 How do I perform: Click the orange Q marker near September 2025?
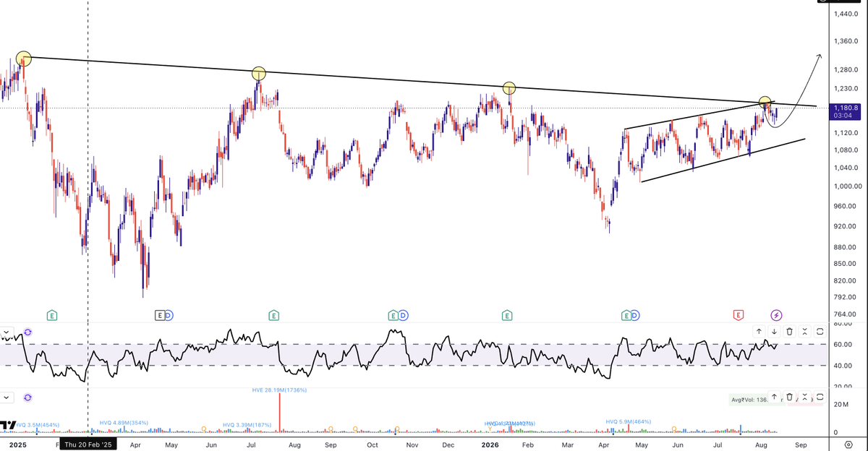pyautogui.click(x=330, y=429)
